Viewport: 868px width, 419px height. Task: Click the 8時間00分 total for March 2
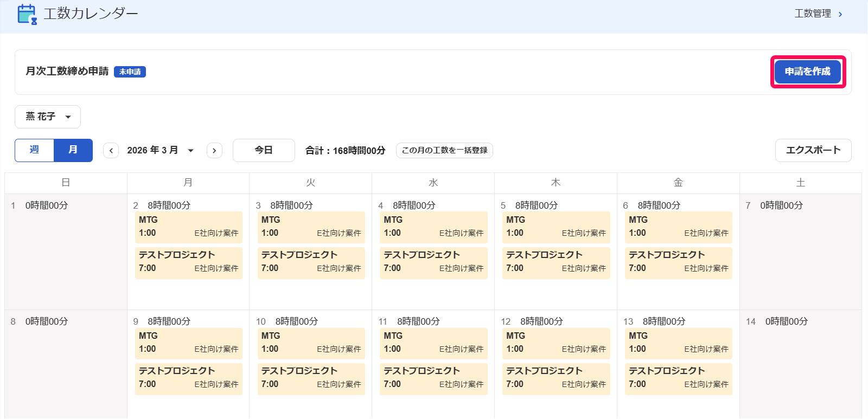pyautogui.click(x=169, y=205)
